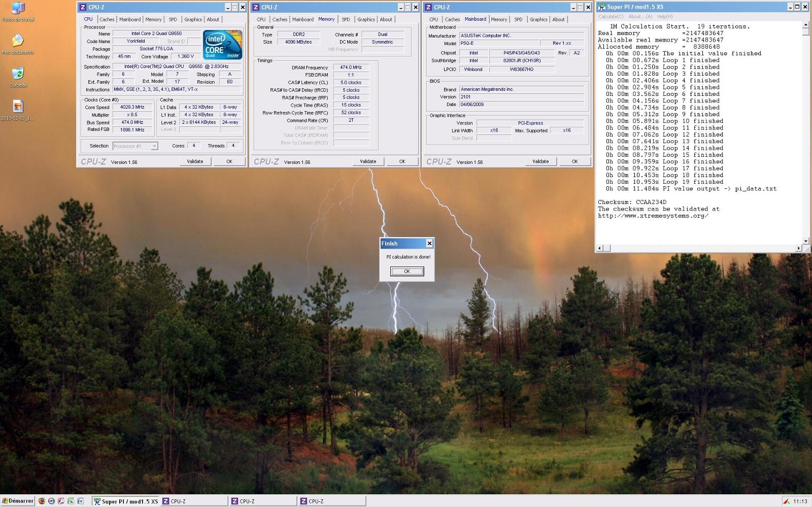The image size is (812, 507).
Task: Click the Checksum: CCAA234D line in Super PI
Action: [x=632, y=202]
